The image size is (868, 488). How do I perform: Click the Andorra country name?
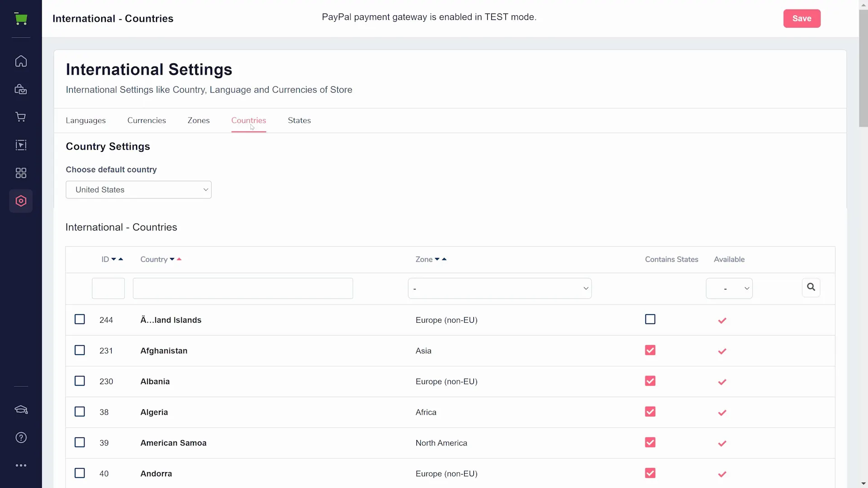pyautogui.click(x=156, y=474)
